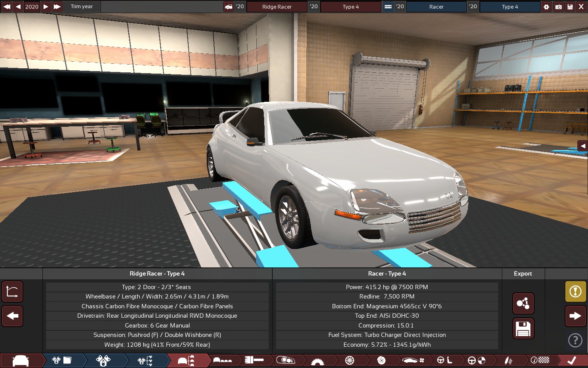Decrease trim year by one
Screen dimensions: 588x368
[18, 6]
